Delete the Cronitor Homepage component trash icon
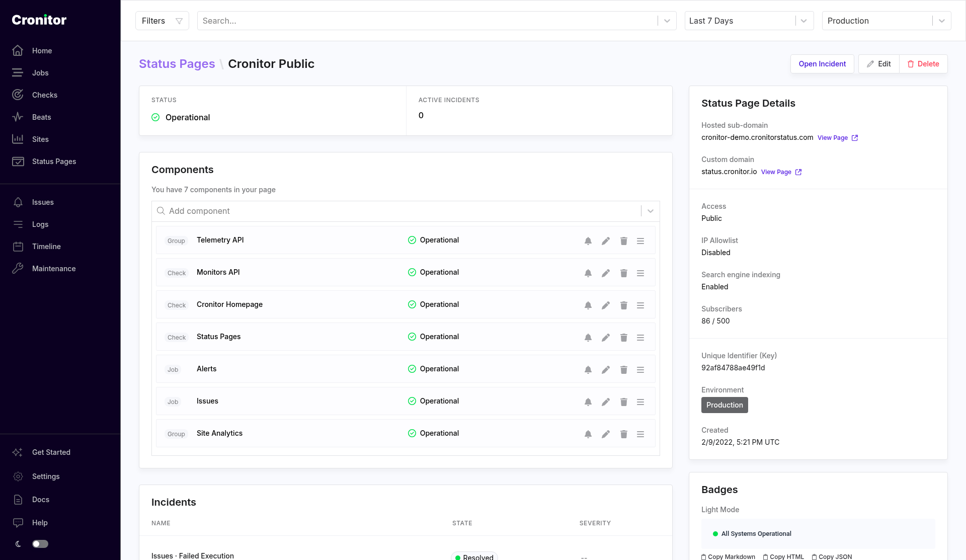966x560 pixels. [623, 305]
